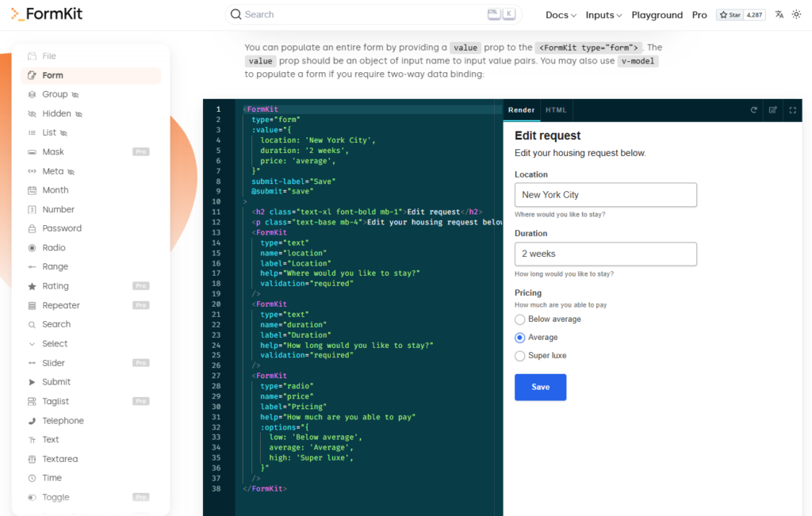Click the Slider icon in sidebar
812x516 pixels.
pos(32,363)
